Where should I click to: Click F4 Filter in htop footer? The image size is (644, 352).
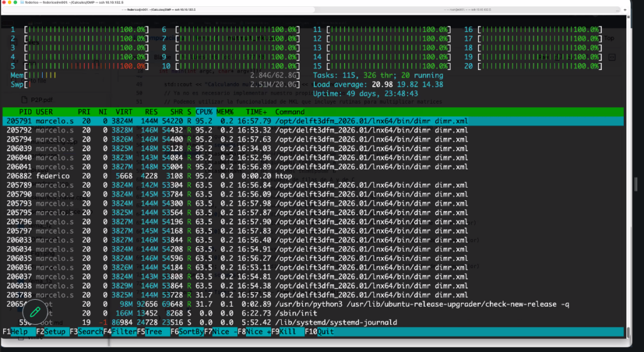click(119, 331)
